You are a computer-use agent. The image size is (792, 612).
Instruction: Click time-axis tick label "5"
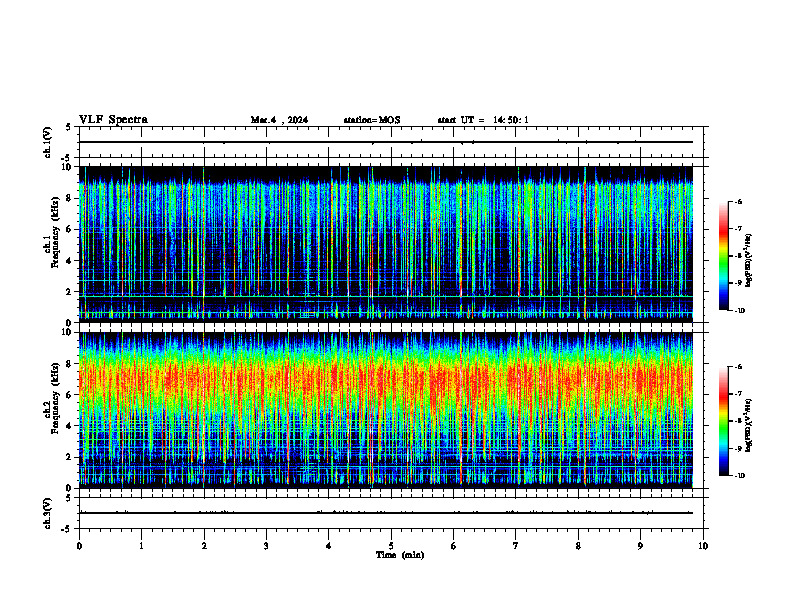point(391,546)
